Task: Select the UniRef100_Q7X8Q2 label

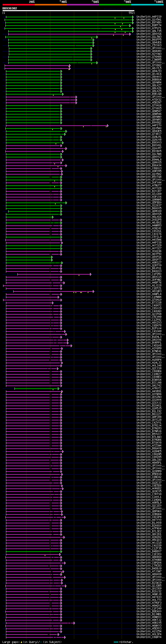Action: coord(149,65)
